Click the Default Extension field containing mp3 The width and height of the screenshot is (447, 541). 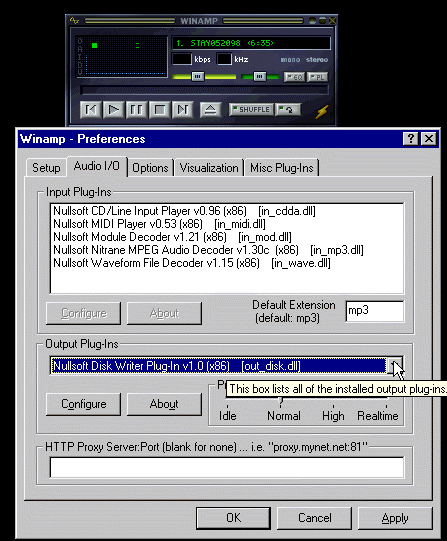point(375,311)
